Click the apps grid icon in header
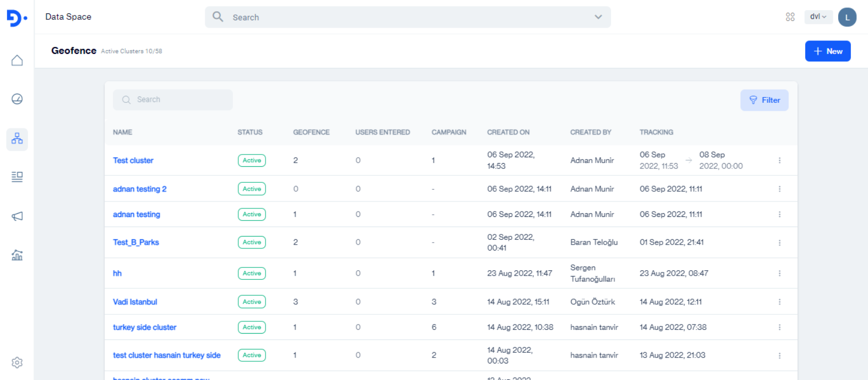 (x=790, y=17)
